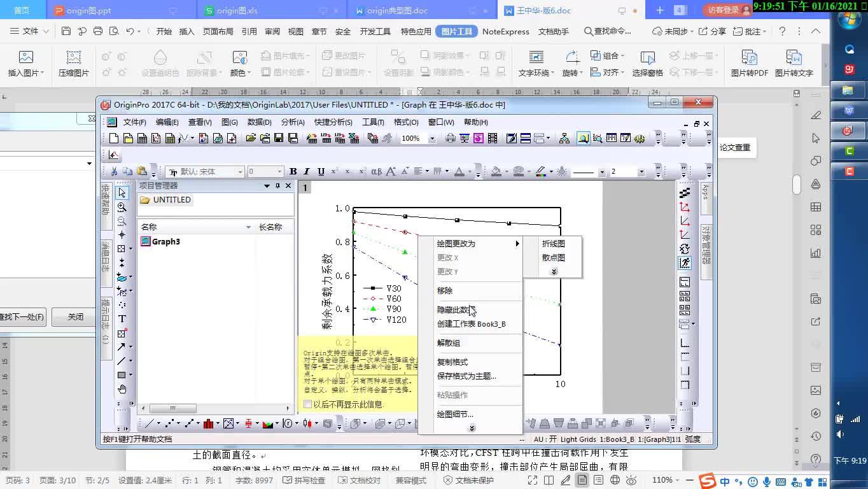This screenshot has height=489, width=868.
Task: Expand the line width dropdown showing 2
Action: coord(641,171)
